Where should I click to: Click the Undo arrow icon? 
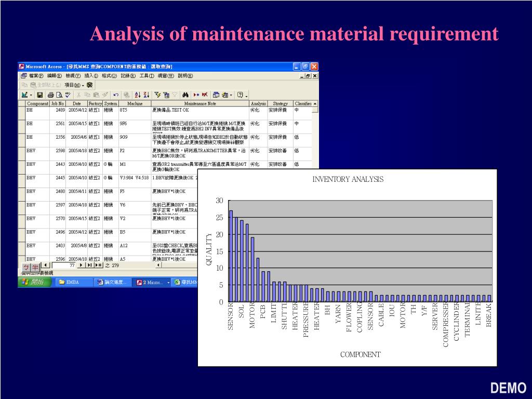pos(116,95)
